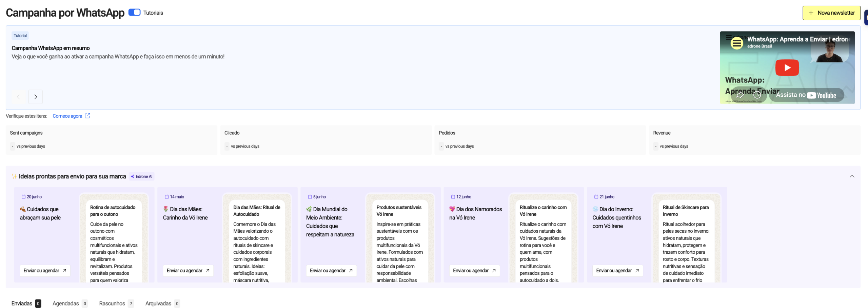Open the video playlist menu icon

tap(737, 43)
